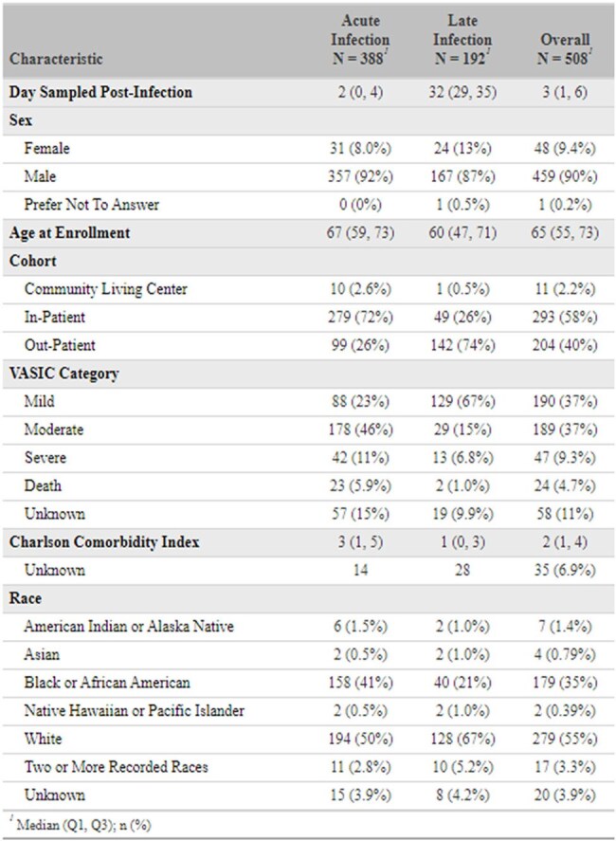The height and width of the screenshot is (841, 616).
Task: Select the Moderate row label
Action: (54, 430)
